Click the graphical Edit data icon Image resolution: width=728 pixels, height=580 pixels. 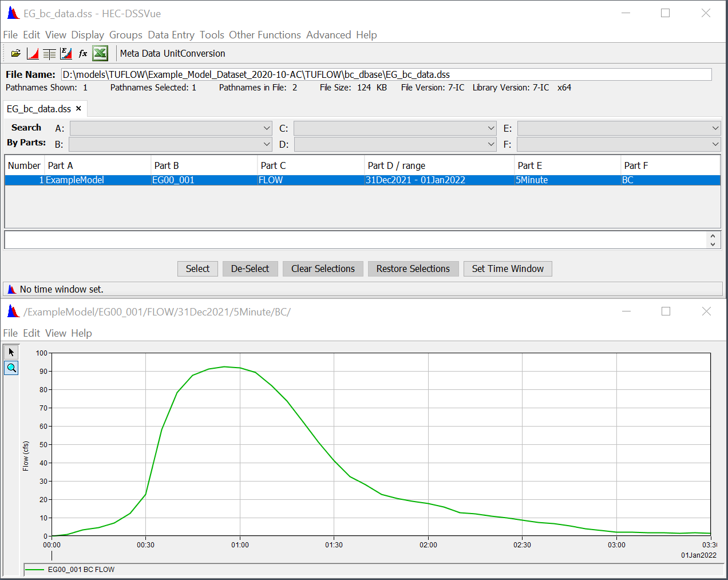click(x=66, y=53)
